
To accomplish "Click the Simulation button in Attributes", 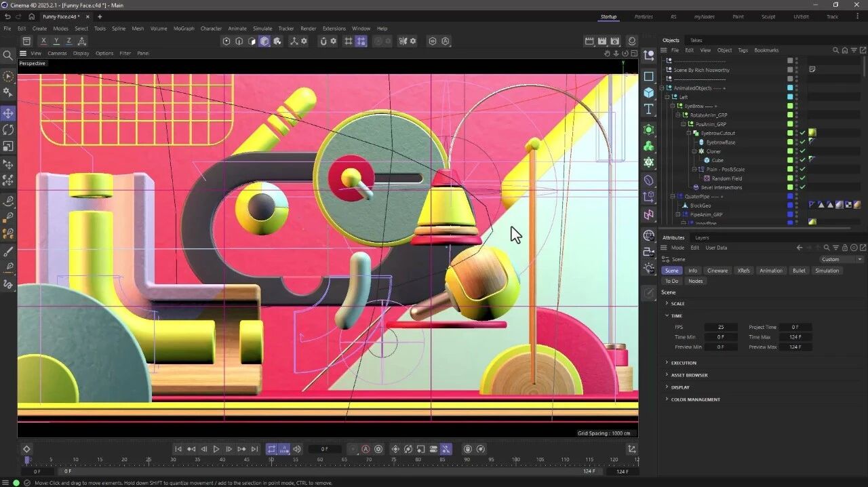I will (x=827, y=271).
